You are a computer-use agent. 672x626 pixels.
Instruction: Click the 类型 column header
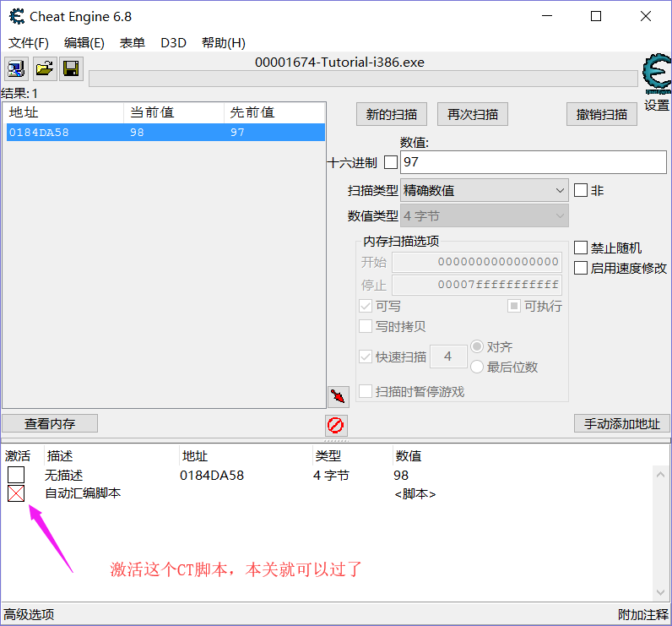click(x=328, y=456)
